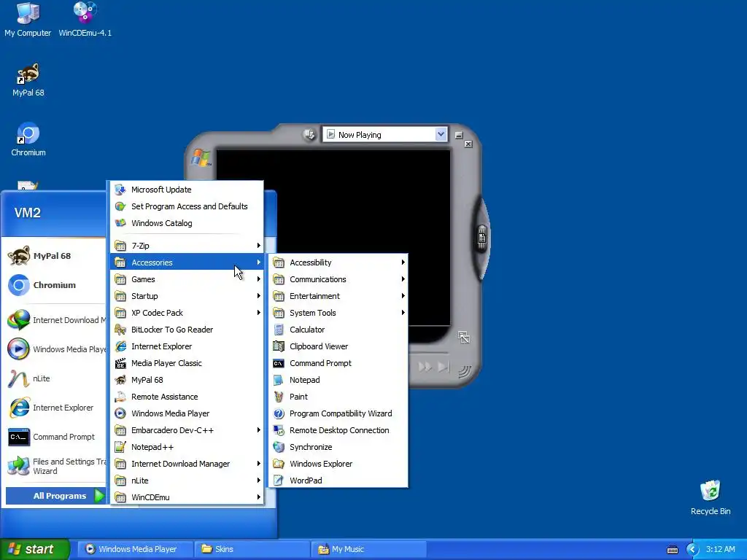Click fast forward button in media player
Screen dimensions: 747x560
425,367
